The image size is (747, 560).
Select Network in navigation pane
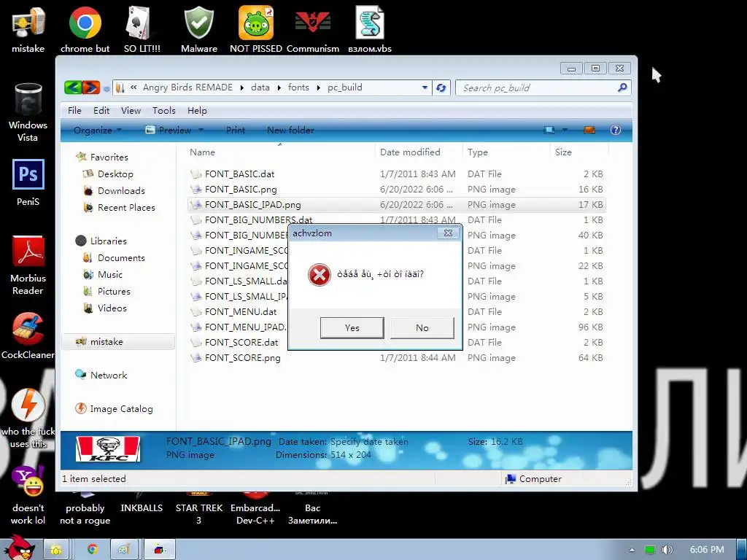109,375
